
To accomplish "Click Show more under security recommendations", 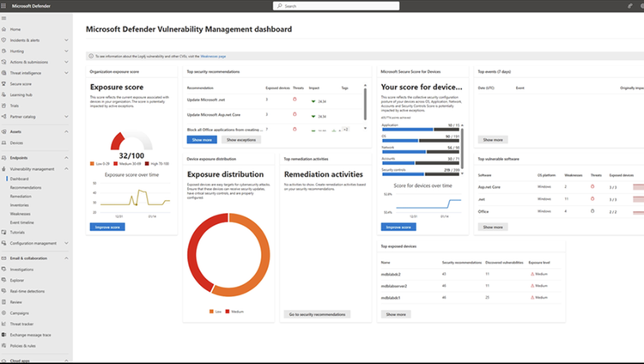I will pyautogui.click(x=202, y=140).
